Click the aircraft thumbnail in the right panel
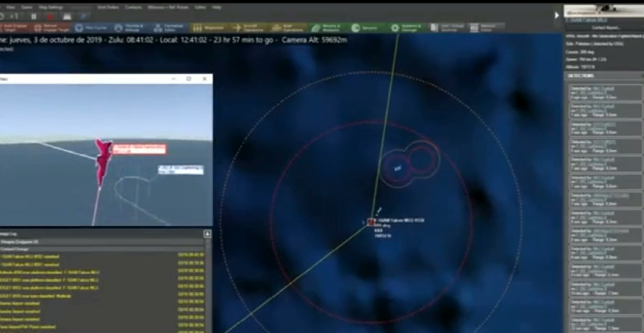The height and width of the screenshot is (333, 644). [x=604, y=11]
